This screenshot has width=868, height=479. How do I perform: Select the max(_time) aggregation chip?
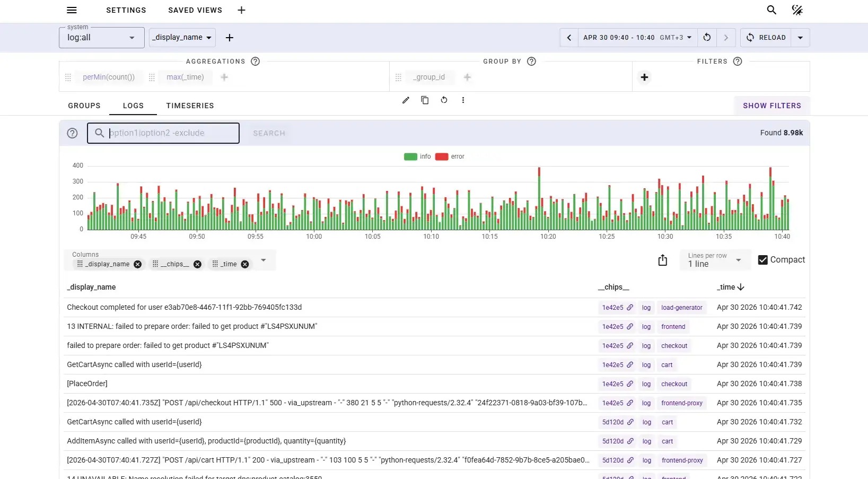coord(185,77)
